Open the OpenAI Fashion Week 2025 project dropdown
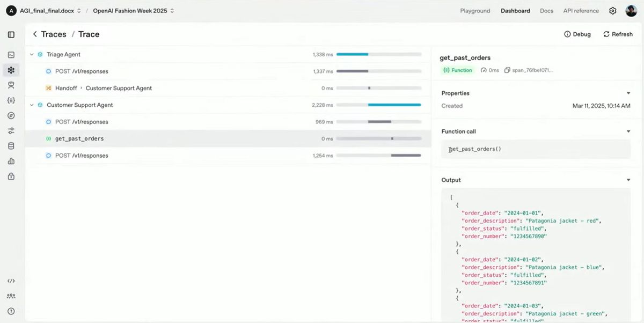Image resolution: width=644 pixels, height=323 pixels. click(x=133, y=11)
